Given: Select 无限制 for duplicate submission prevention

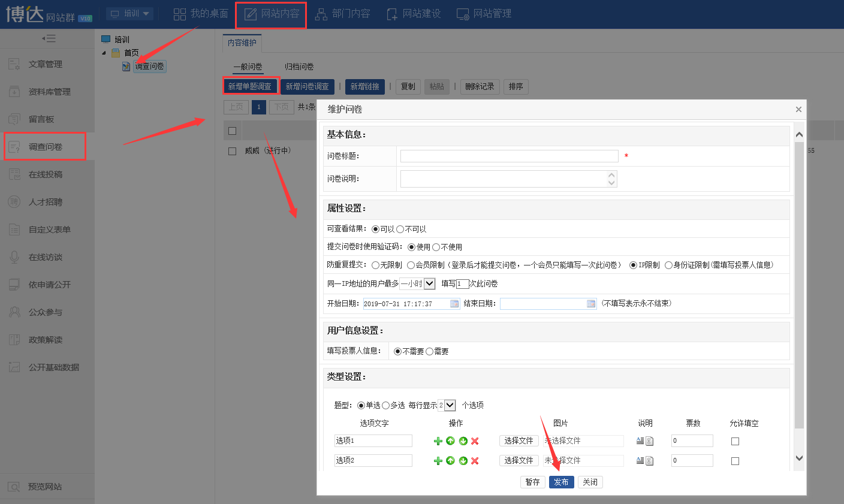Looking at the screenshot, I should pos(376,265).
